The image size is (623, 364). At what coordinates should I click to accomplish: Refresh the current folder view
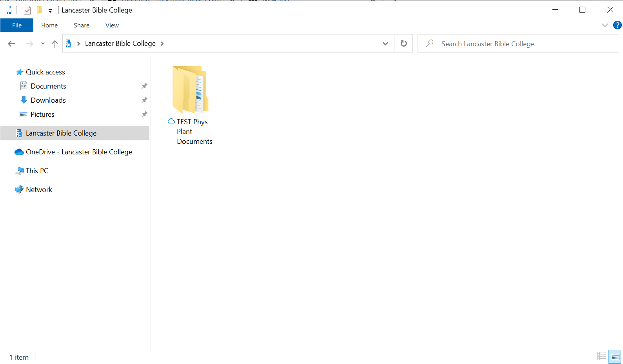click(x=403, y=43)
